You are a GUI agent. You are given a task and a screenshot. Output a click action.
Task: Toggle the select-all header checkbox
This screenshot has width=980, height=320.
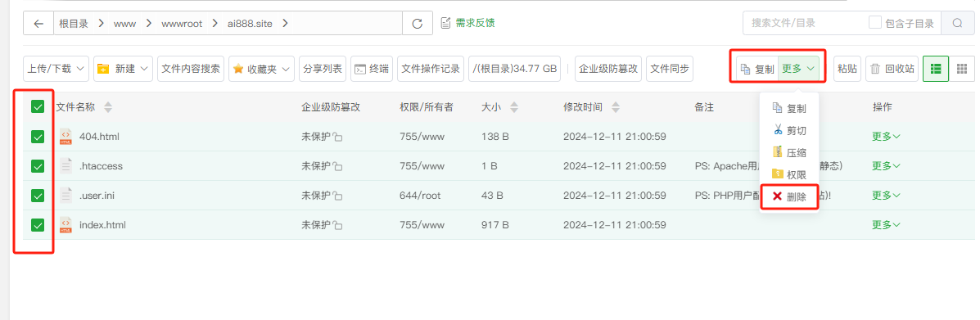pos(38,107)
